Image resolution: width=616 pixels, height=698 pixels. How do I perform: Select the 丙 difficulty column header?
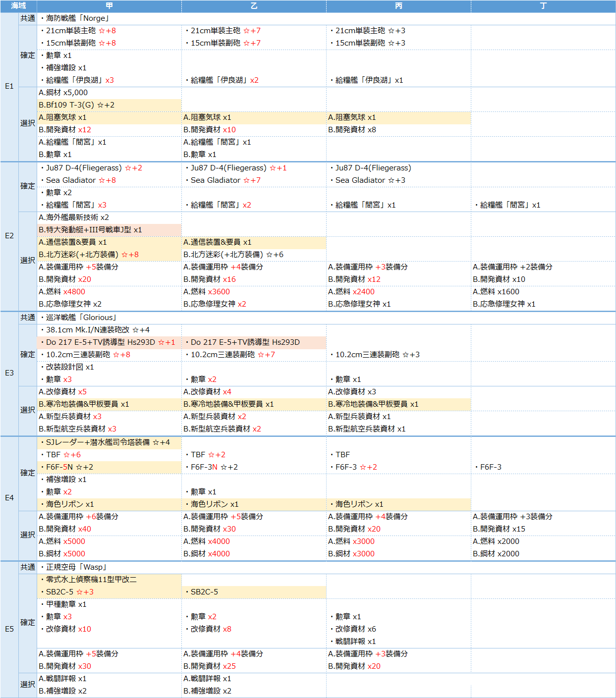[398, 6]
